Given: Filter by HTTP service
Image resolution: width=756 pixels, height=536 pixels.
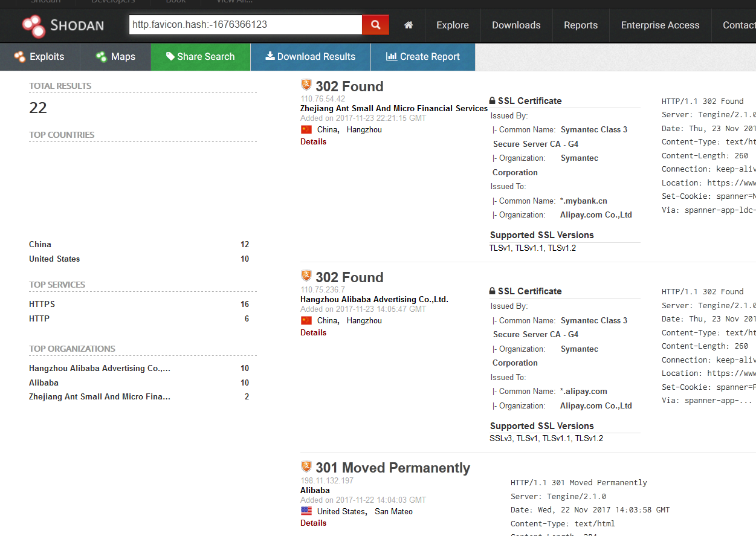Looking at the screenshot, I should point(39,319).
